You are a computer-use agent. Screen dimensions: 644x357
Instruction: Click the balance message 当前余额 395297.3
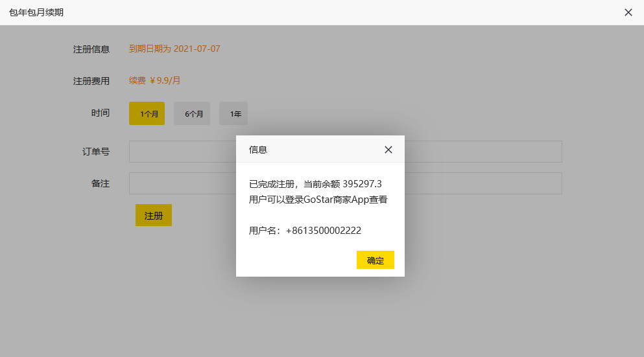tap(342, 184)
